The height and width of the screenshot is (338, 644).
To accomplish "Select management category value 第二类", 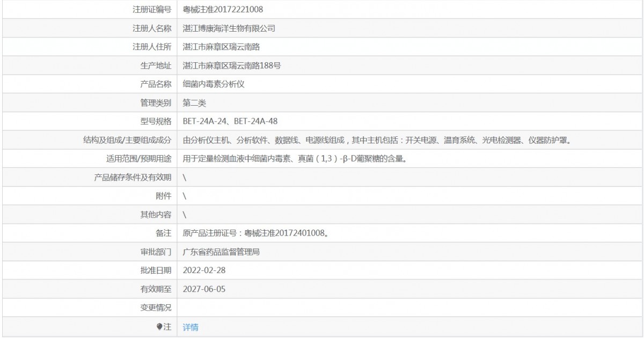I will click(194, 102).
